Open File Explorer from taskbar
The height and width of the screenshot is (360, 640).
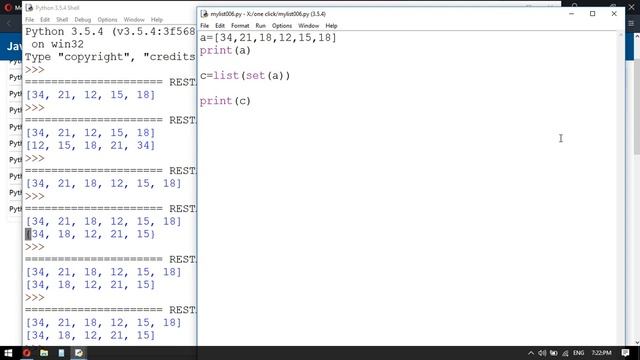coord(44,353)
